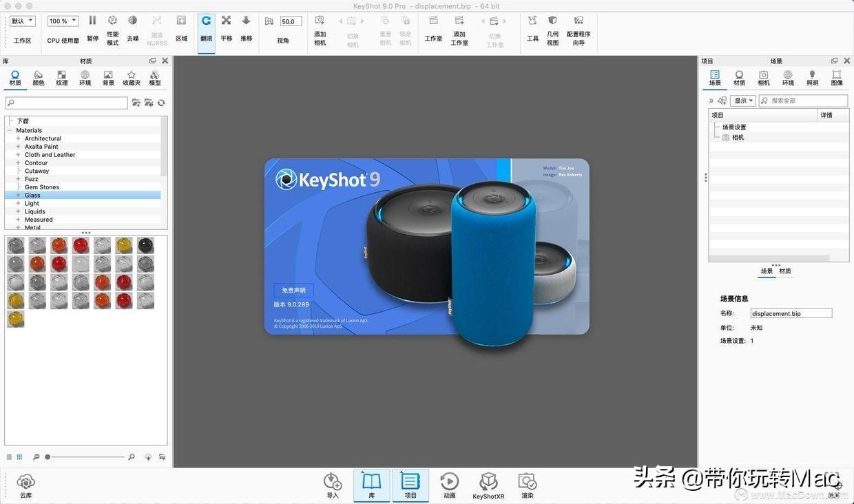Switch to library 背景 backplates tab
This screenshot has width=854, height=504.
[x=108, y=78]
